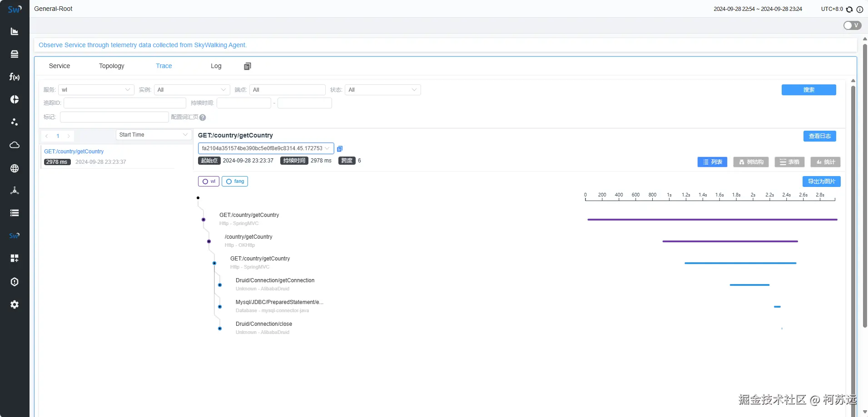Screen dimensions: 868x417
Task: Open the pie chart sidebar icon
Action: pyautogui.click(x=15, y=99)
